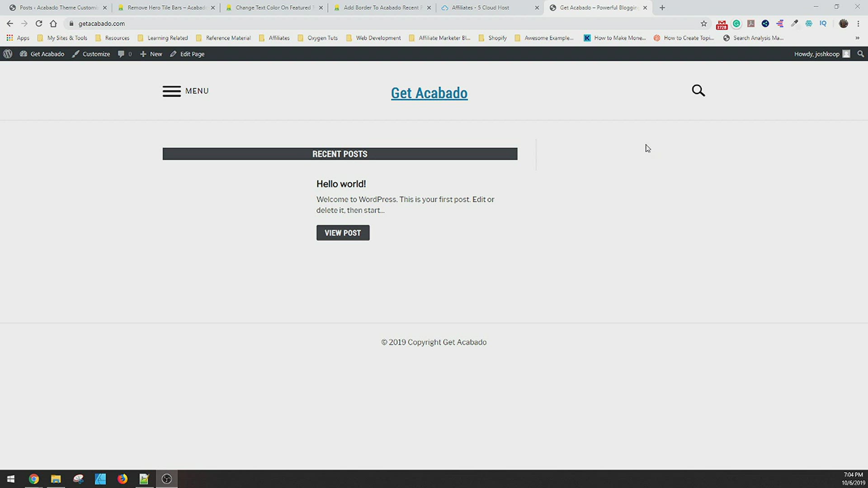868x488 pixels.
Task: Open a new browser tab
Action: click(662, 8)
